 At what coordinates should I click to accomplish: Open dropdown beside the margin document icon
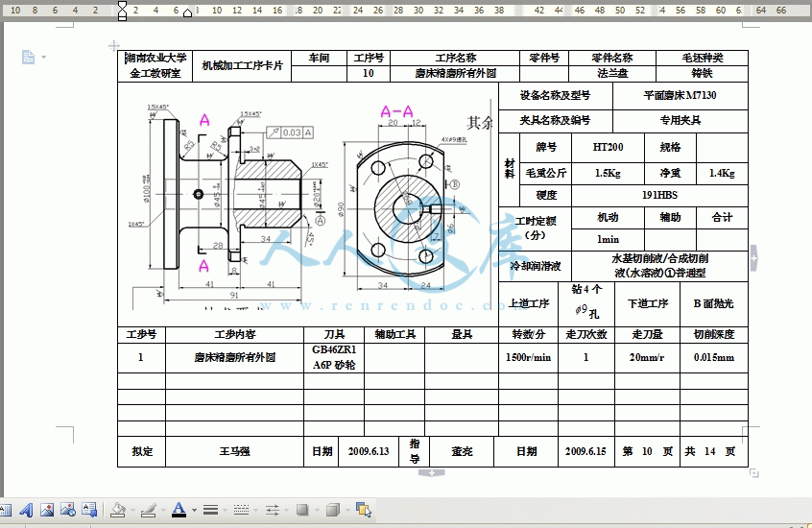[x=43, y=57]
